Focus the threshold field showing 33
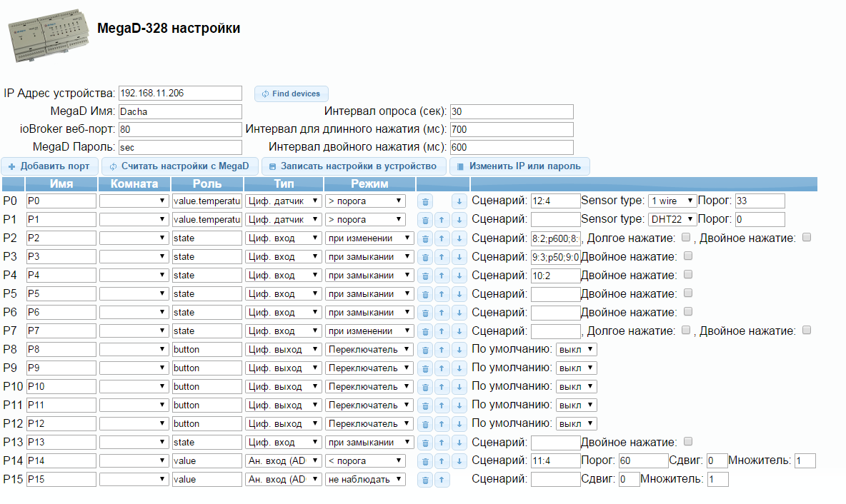Screen dimensions: 846x504 pyautogui.click(x=760, y=201)
